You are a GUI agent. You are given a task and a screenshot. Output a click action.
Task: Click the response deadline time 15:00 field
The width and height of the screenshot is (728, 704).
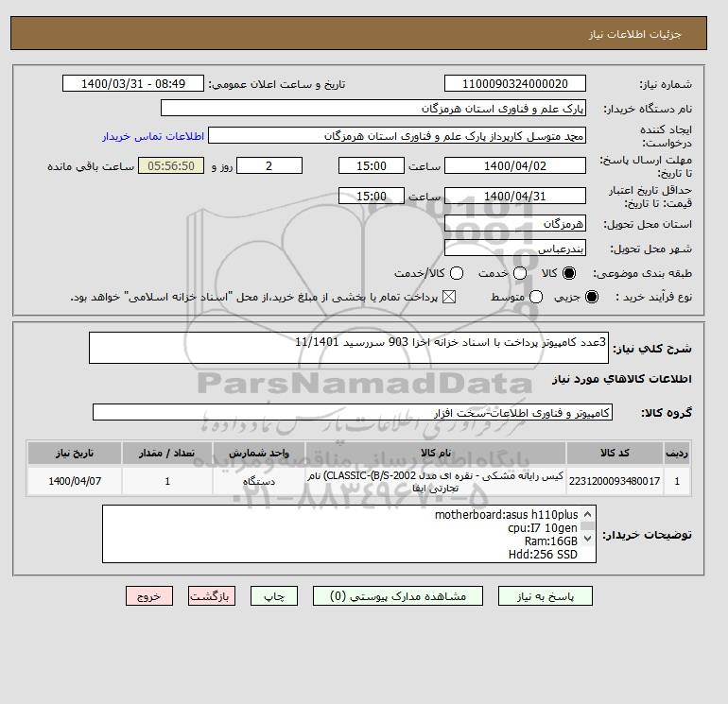point(372,165)
